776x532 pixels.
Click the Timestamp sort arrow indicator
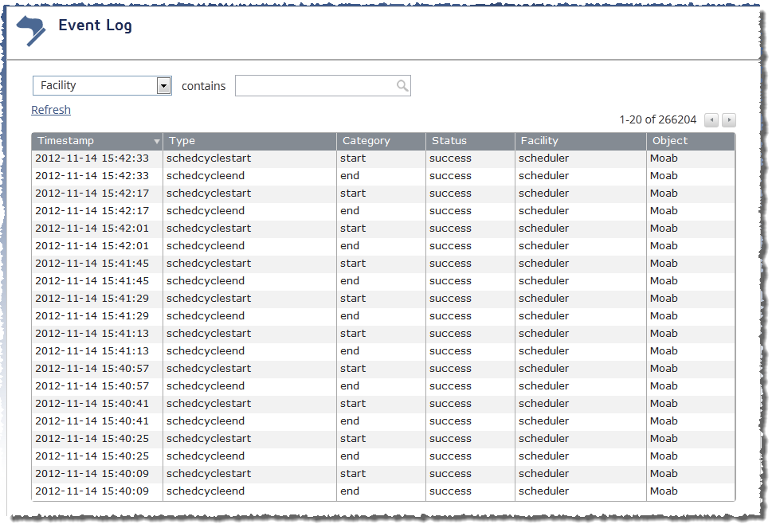pos(156,142)
